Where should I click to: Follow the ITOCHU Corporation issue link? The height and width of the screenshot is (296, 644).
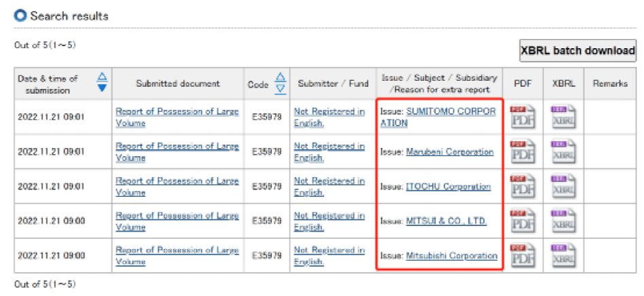tap(448, 187)
